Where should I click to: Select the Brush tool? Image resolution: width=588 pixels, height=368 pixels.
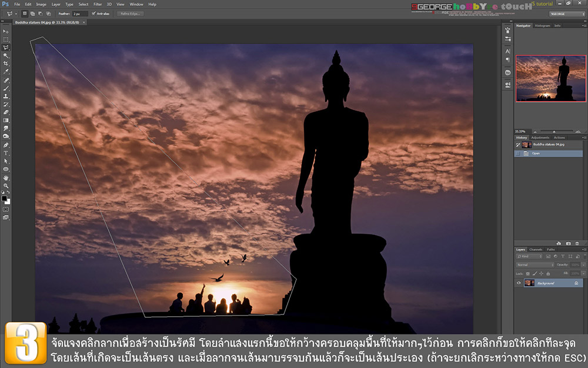6,88
